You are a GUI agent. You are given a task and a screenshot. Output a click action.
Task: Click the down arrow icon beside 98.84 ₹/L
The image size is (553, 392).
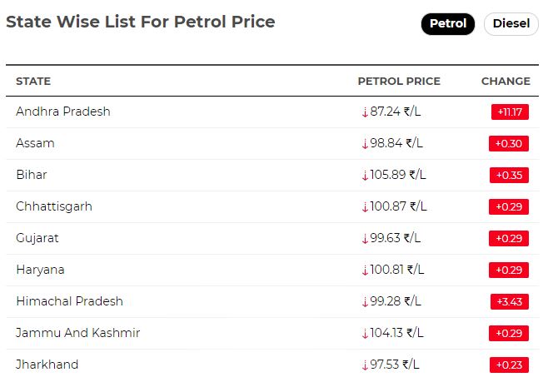[365, 144]
